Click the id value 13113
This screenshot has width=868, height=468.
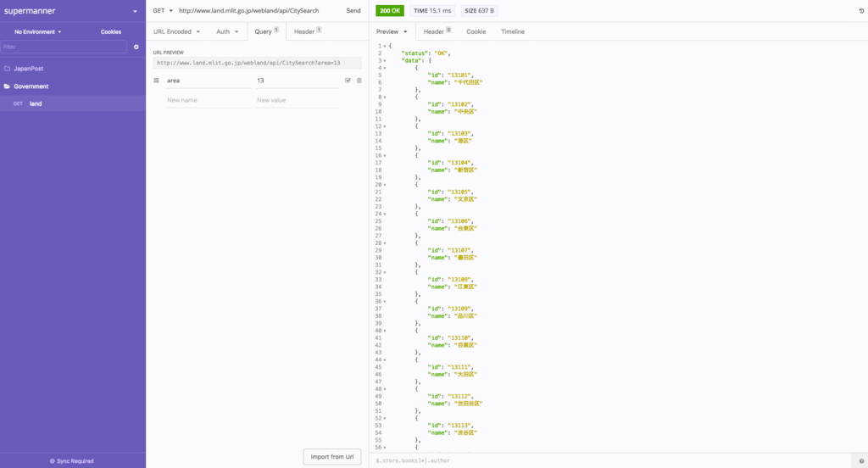tap(459, 426)
